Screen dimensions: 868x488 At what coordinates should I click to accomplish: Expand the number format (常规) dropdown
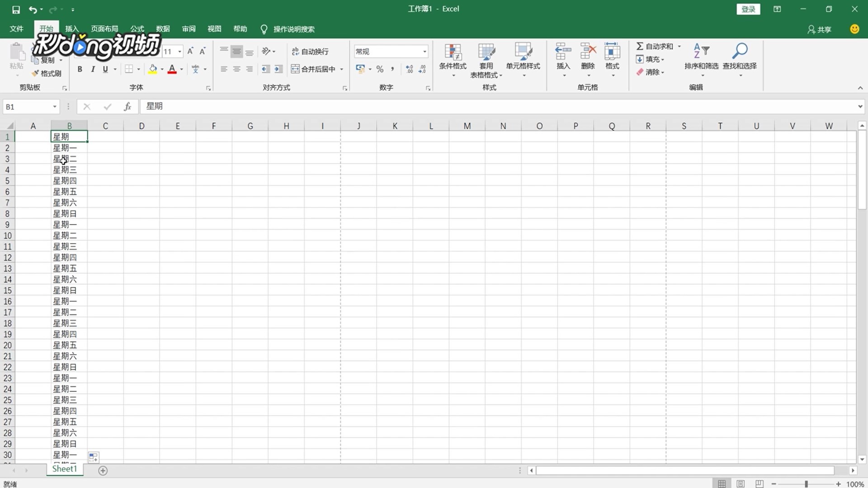click(425, 52)
